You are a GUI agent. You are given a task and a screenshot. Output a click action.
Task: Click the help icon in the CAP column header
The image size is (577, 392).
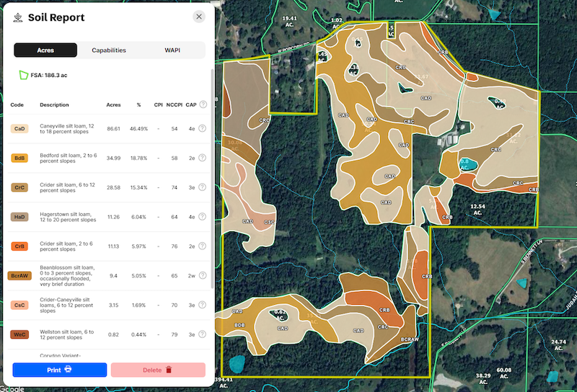[203, 104]
